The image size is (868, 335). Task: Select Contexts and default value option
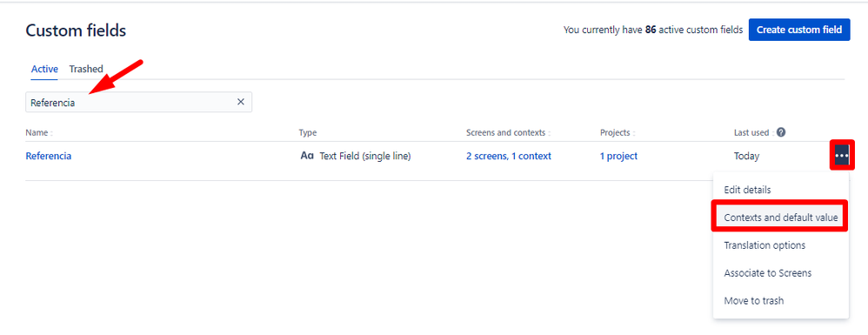[780, 218]
